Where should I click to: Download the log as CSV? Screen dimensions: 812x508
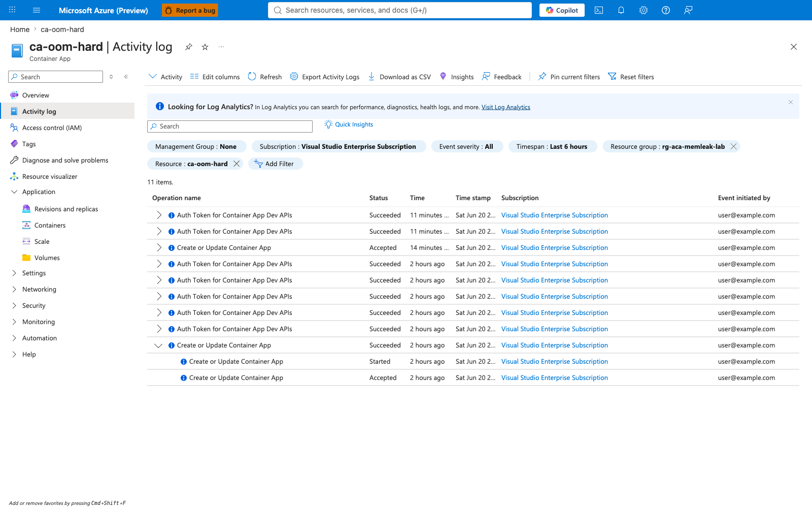pyautogui.click(x=399, y=77)
